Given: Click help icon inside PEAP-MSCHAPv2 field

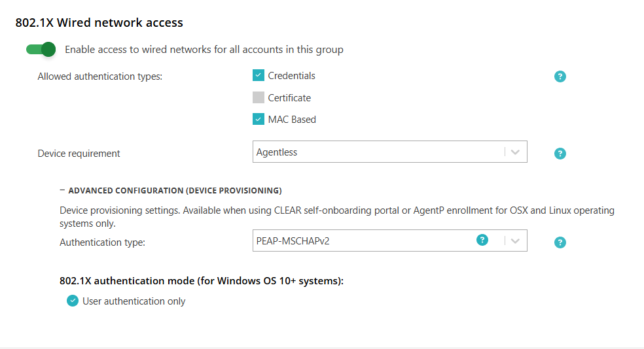Looking at the screenshot, I should point(482,240).
